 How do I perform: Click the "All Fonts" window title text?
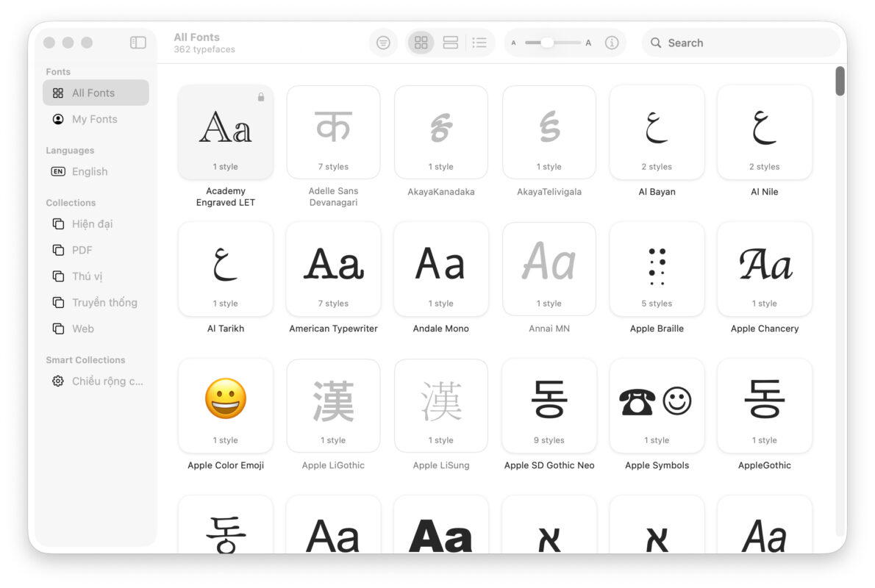click(196, 37)
